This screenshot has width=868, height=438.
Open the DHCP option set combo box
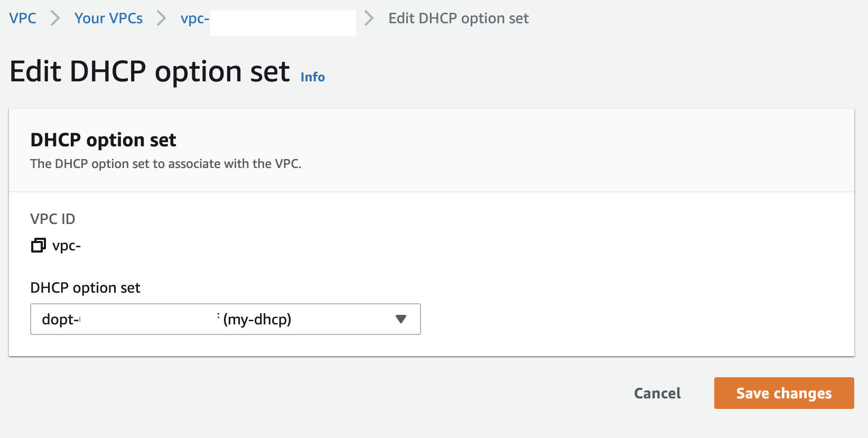[226, 319]
